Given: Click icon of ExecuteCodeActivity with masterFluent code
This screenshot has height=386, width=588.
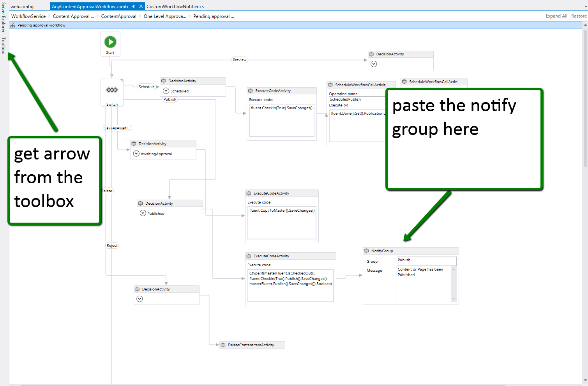Looking at the screenshot, I should 249,256.
